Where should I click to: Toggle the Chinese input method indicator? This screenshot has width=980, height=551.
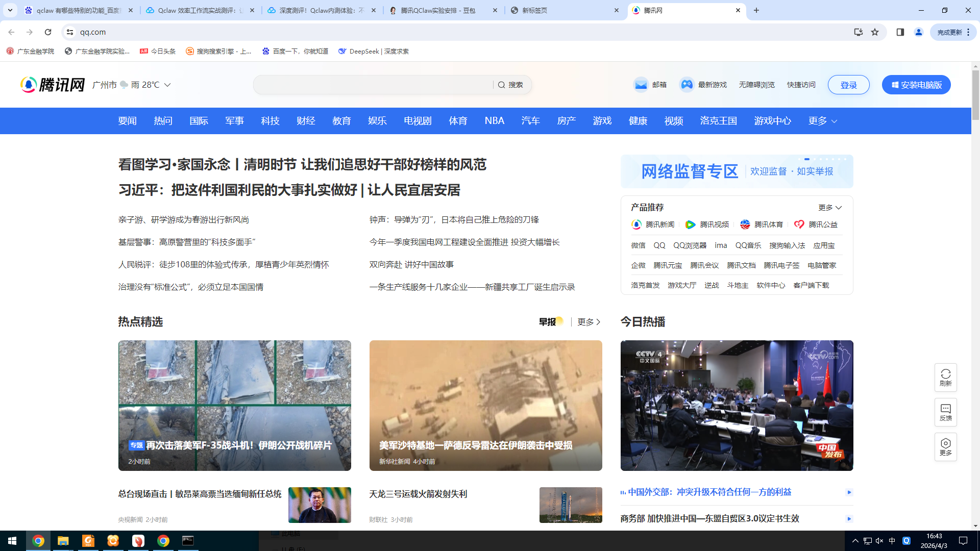click(892, 541)
